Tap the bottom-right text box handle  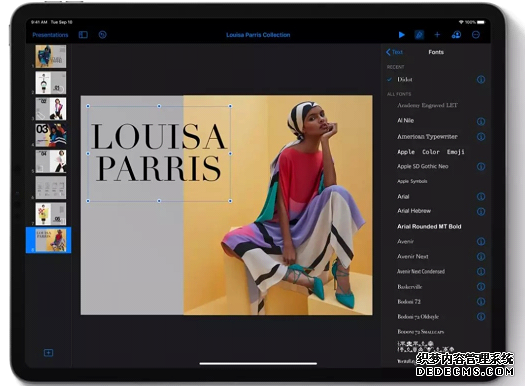point(230,201)
